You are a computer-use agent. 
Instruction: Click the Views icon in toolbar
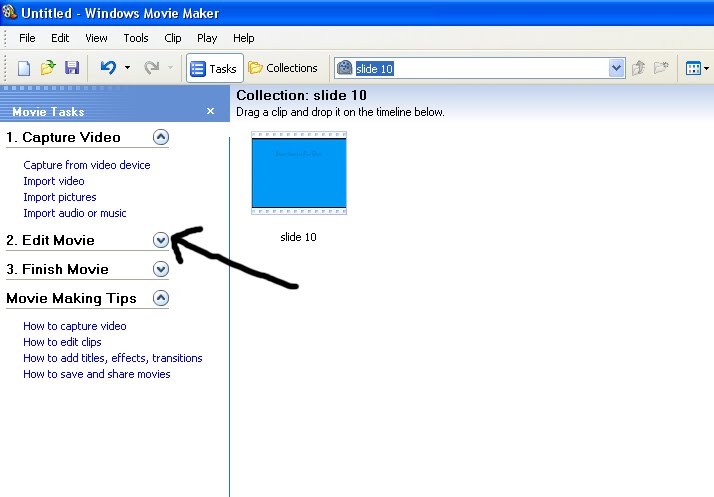(693, 68)
